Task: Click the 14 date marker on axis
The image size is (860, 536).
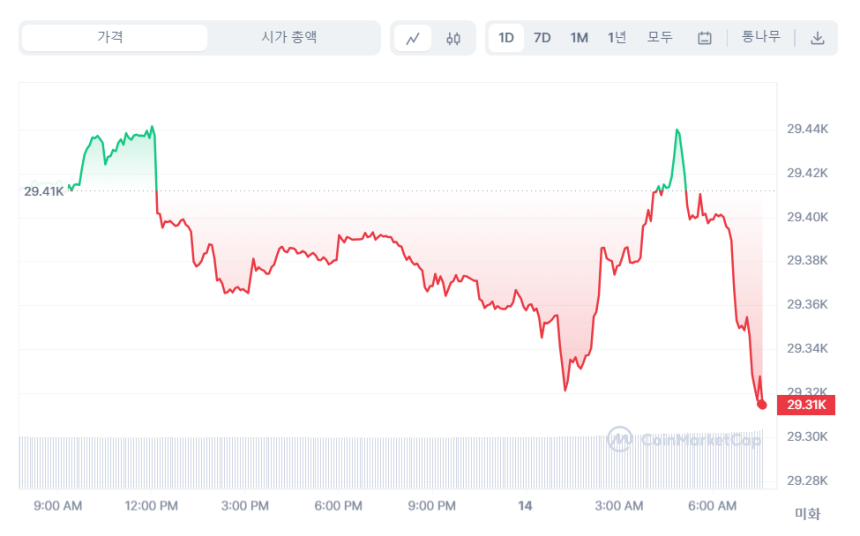Action: (525, 506)
